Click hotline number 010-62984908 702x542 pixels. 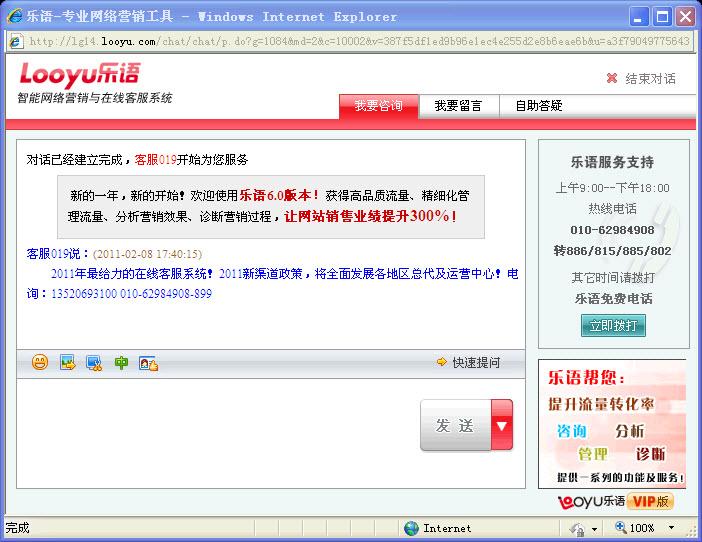coord(612,230)
